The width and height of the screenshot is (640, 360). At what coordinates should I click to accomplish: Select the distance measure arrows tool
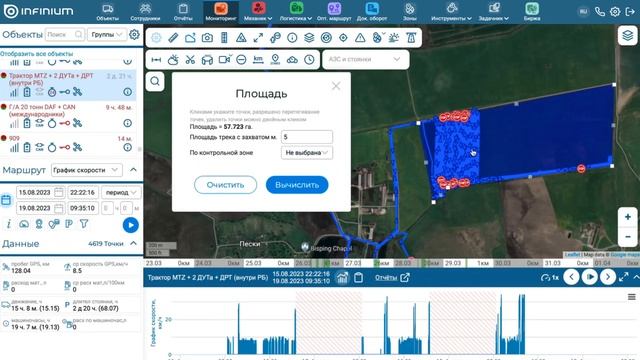click(x=156, y=60)
